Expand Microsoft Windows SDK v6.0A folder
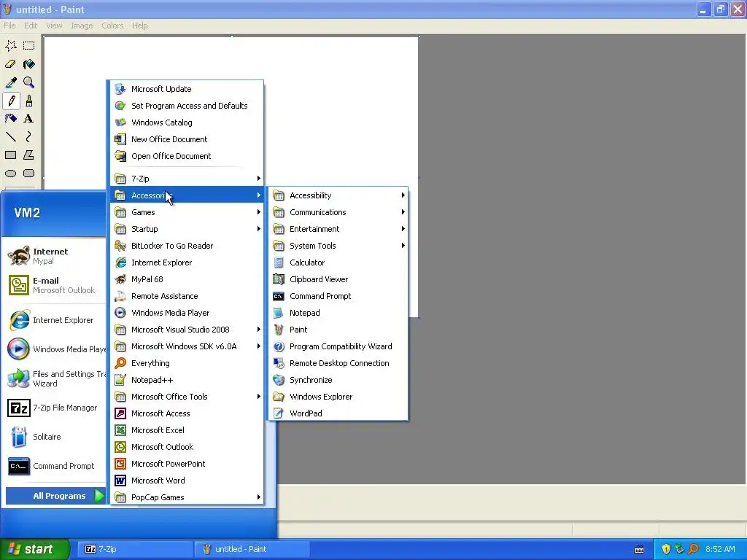The image size is (747, 560). tap(187, 346)
